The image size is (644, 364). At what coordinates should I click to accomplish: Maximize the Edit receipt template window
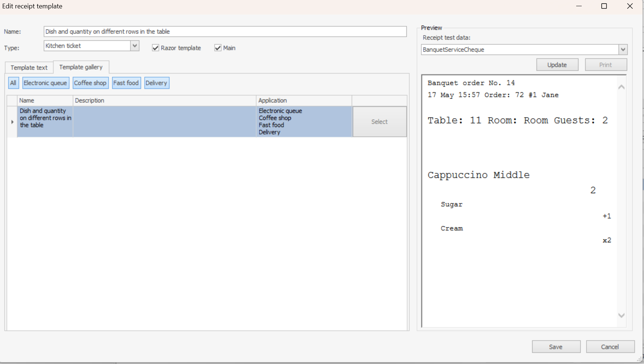click(604, 6)
